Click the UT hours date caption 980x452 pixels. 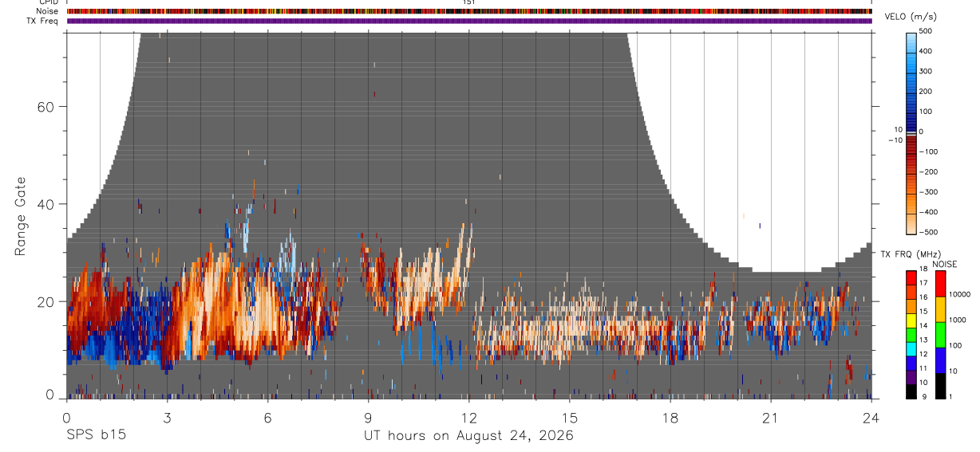[468, 435]
